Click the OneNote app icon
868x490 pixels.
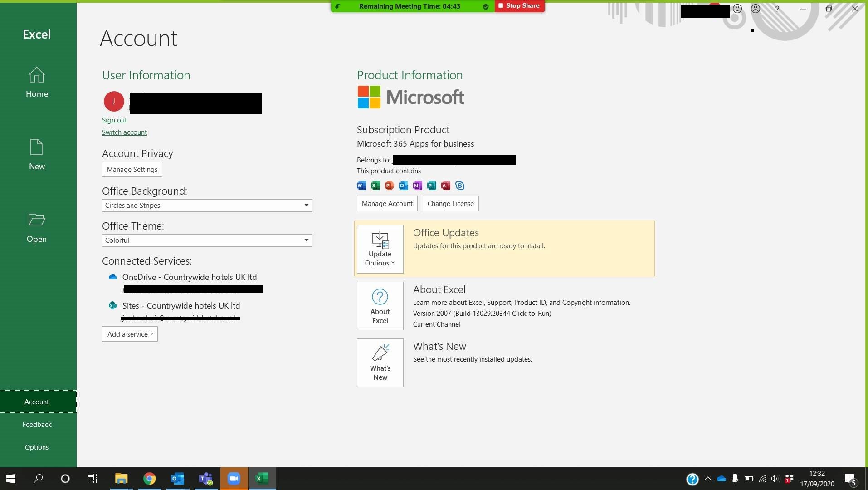pos(418,186)
